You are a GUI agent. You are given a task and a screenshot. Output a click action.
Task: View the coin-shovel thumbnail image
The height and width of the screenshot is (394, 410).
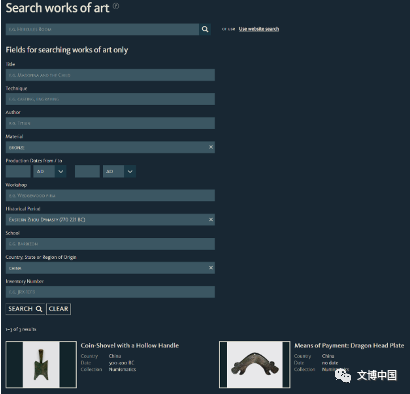[41, 364]
